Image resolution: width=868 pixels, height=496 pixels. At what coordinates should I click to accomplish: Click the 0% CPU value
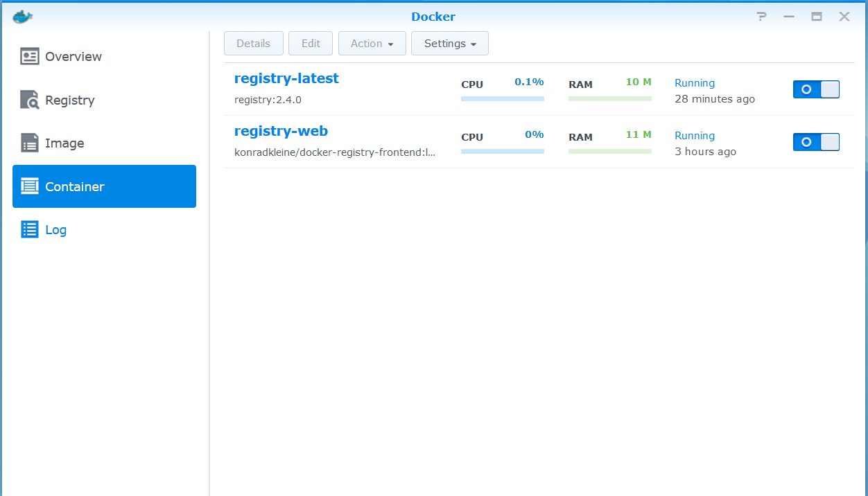[535, 134]
